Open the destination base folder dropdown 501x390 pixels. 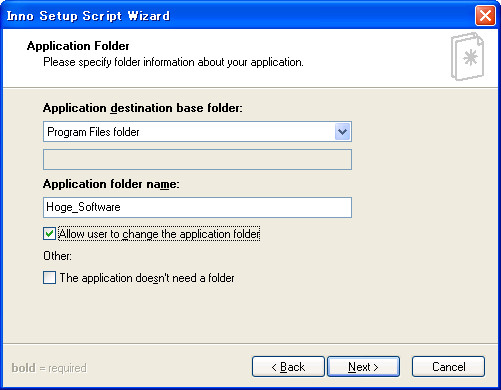coord(342,132)
